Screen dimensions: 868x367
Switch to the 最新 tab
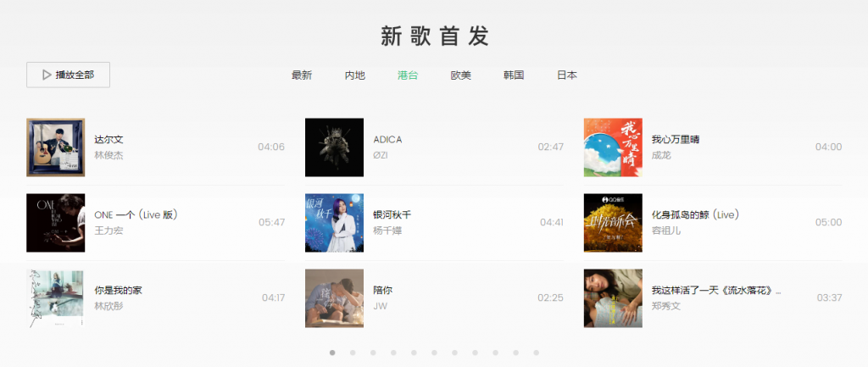coord(302,75)
